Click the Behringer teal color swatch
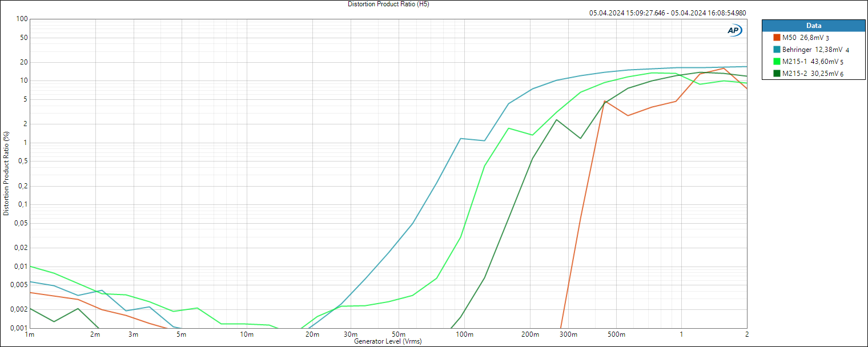Screen dimensions: 868x347 777,50
